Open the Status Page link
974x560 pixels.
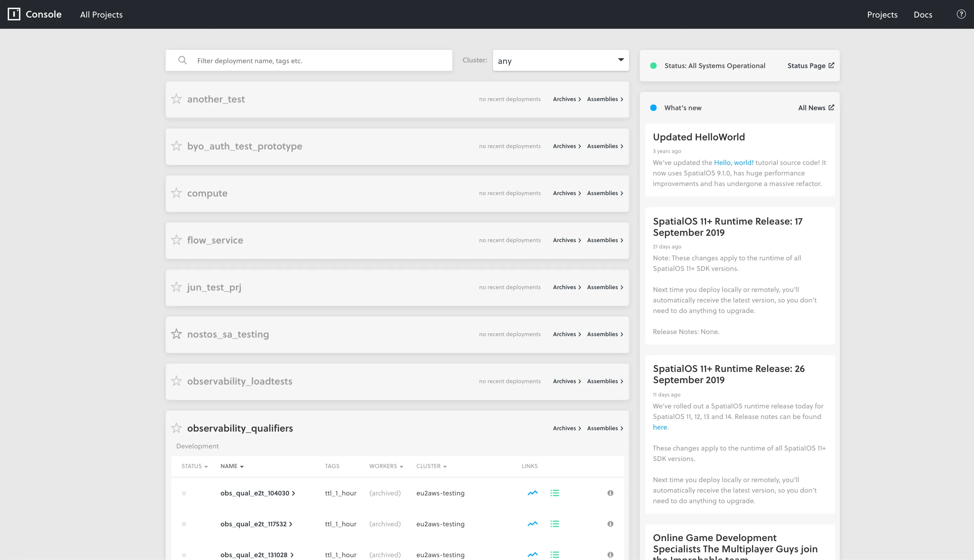pyautogui.click(x=810, y=66)
